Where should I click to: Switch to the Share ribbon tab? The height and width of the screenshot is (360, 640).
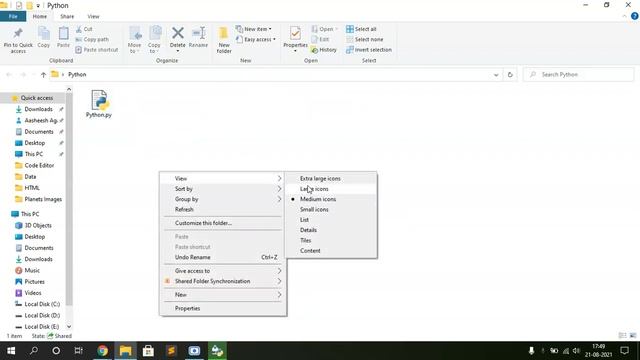pyautogui.click(x=67, y=16)
